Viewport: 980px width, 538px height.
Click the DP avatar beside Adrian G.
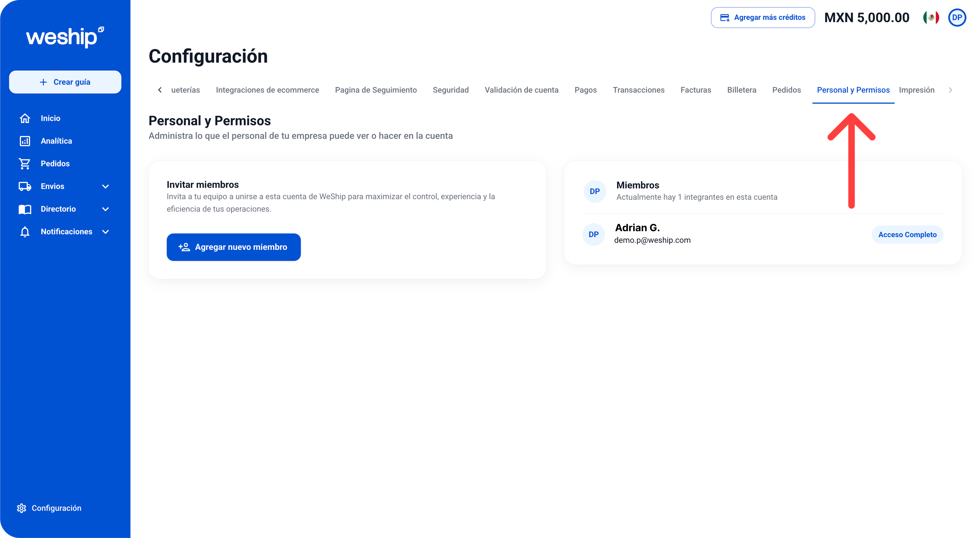pos(594,235)
